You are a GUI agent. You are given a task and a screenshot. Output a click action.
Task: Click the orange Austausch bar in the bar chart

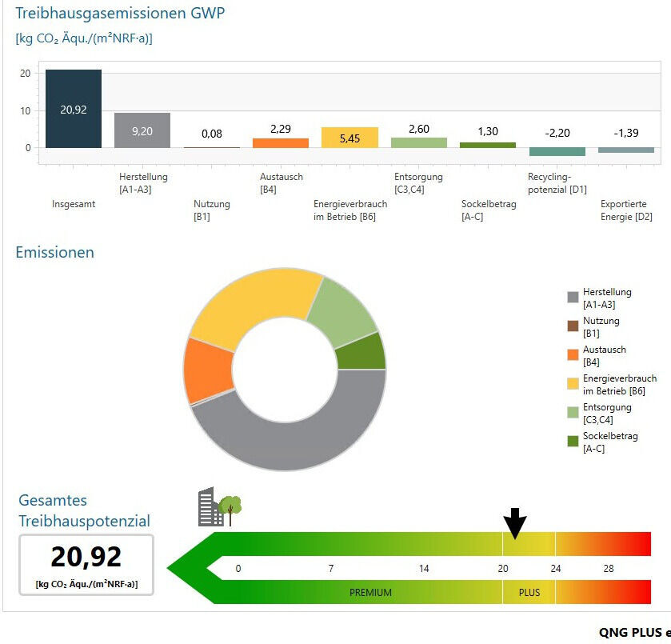tap(280, 143)
